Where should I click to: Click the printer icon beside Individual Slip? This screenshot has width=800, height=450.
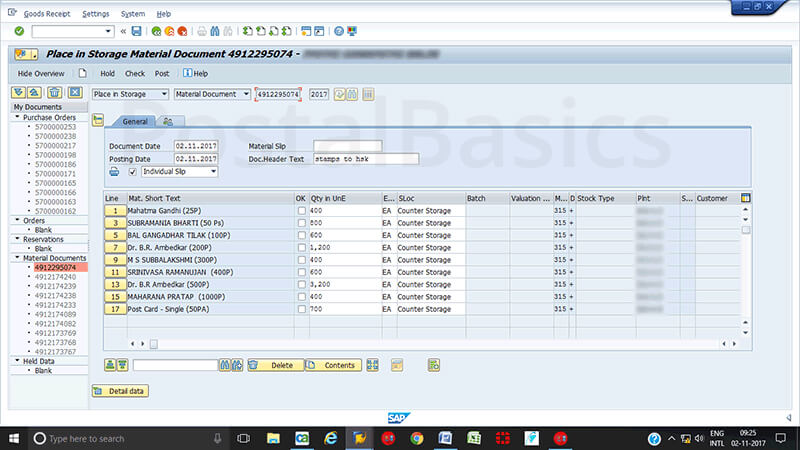114,172
